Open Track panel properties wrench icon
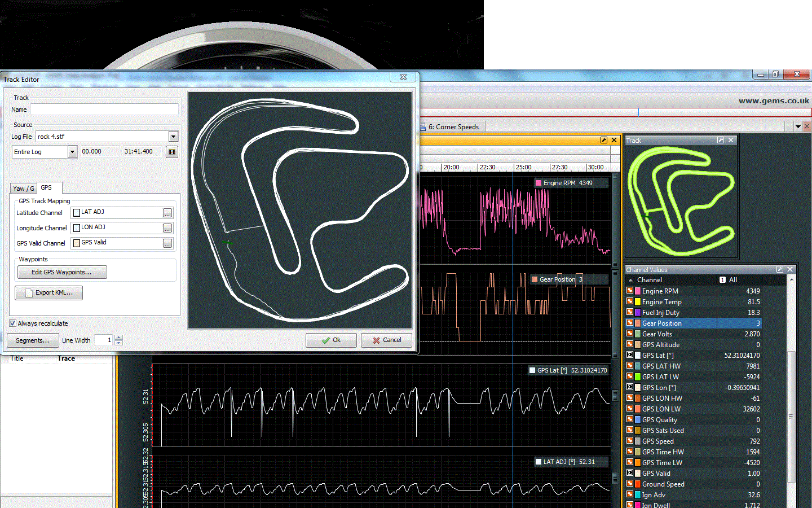 click(721, 140)
